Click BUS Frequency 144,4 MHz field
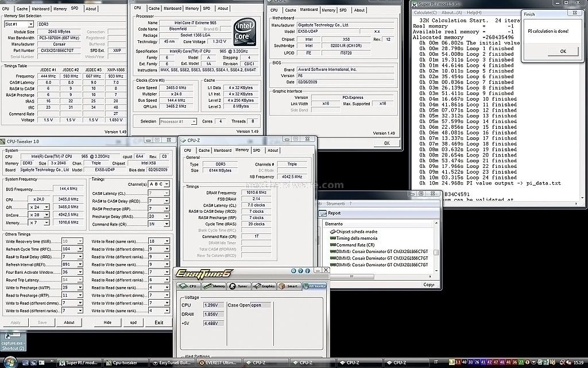Viewport: 588px width, 368px height. (x=68, y=189)
